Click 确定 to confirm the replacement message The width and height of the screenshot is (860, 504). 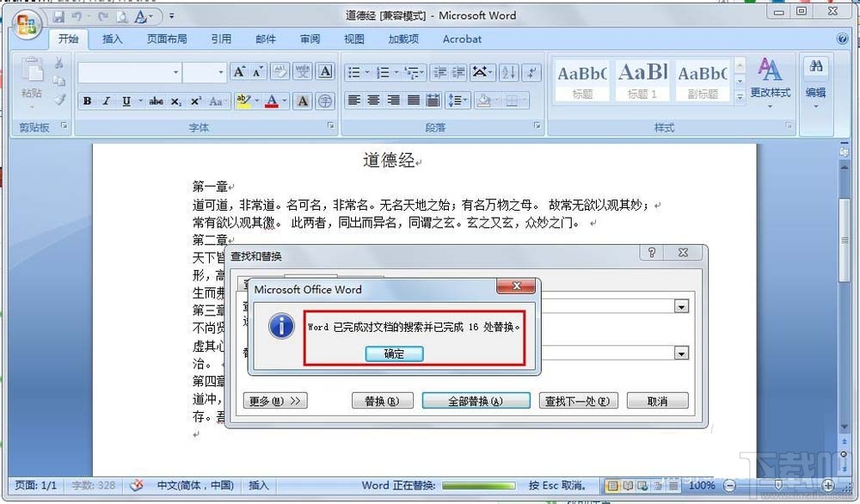point(394,353)
